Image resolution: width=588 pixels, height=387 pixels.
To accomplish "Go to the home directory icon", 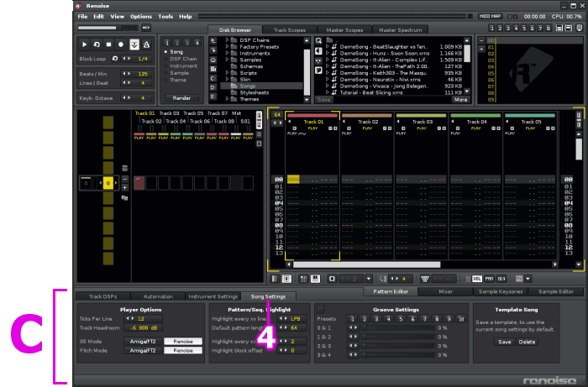I will click(213, 60).
